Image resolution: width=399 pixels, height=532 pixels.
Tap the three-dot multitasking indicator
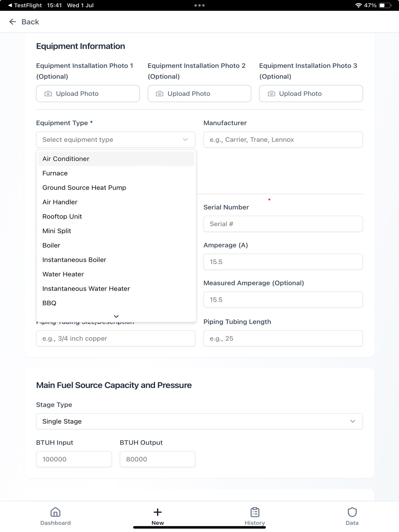point(199,5)
